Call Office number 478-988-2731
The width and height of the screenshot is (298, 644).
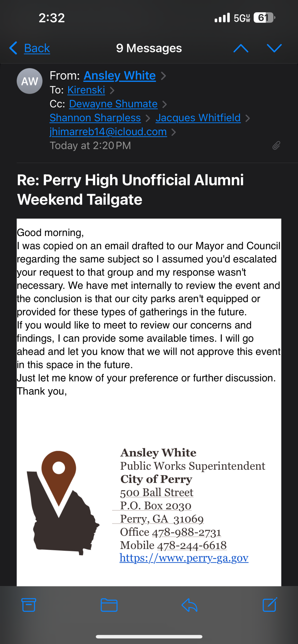click(x=186, y=532)
